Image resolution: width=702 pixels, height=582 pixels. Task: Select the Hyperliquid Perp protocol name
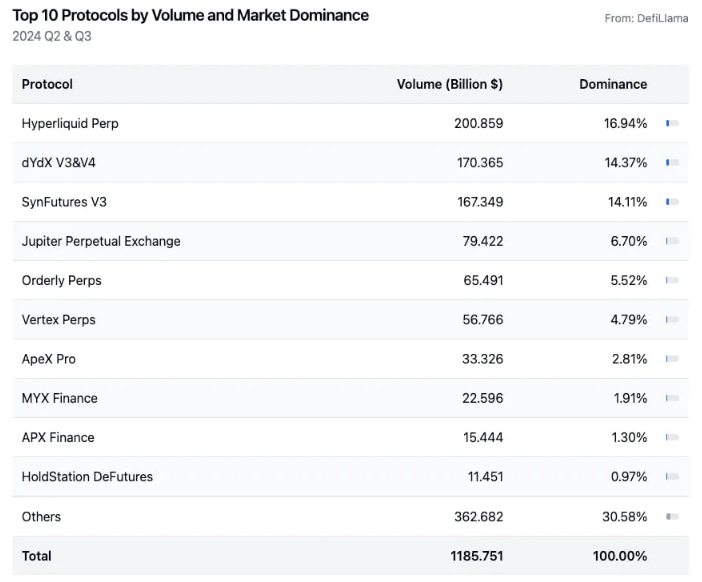point(70,123)
